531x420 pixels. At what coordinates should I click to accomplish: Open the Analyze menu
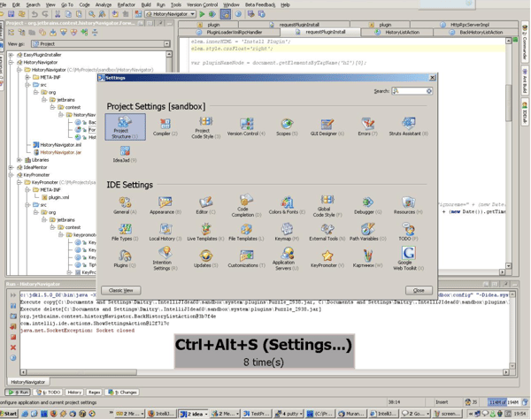click(x=104, y=4)
